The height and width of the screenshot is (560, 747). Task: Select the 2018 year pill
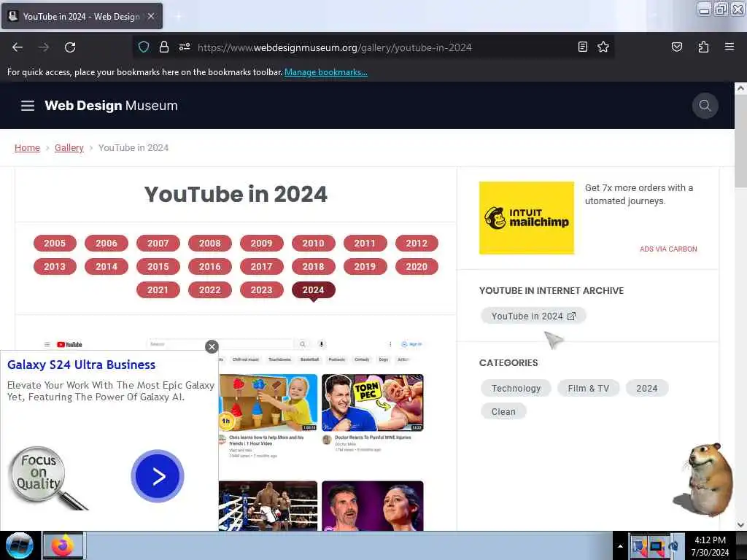pos(313,267)
